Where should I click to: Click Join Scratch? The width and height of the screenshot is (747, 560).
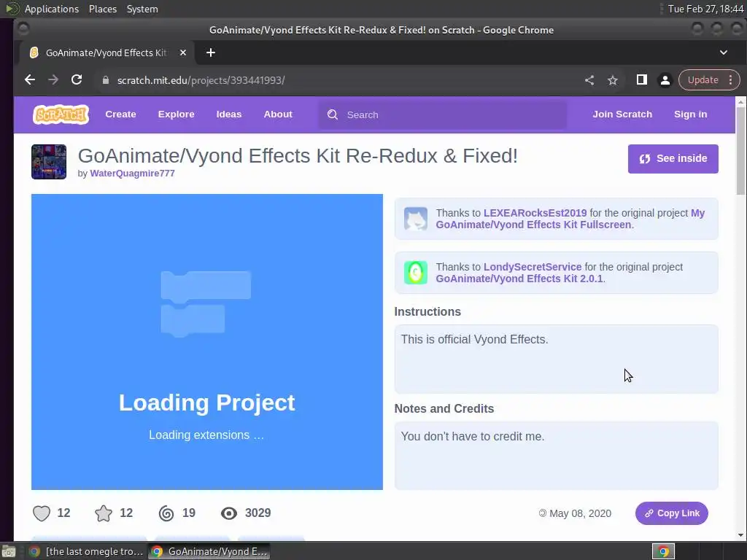pos(622,114)
